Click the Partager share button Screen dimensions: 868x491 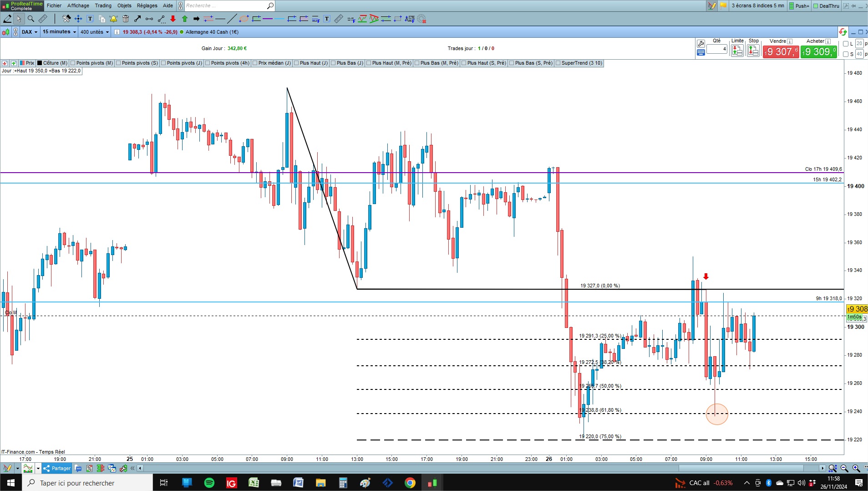click(57, 468)
